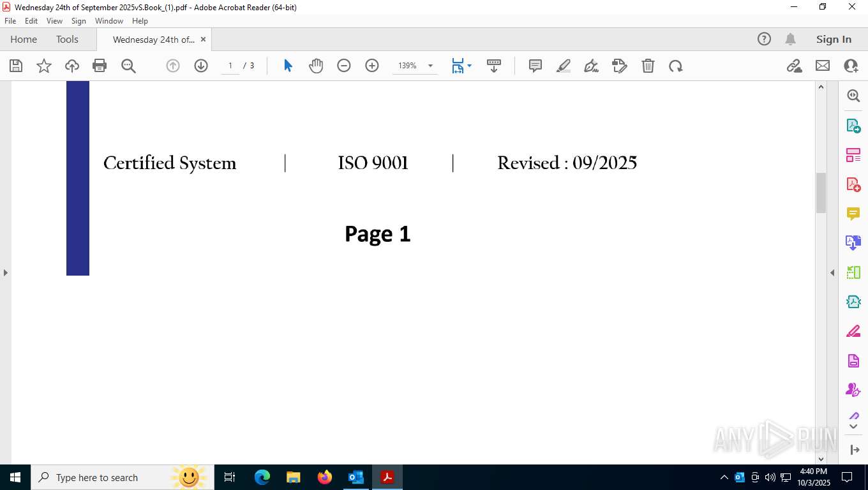Add a sticky note comment
This screenshot has width=868, height=490.
[535, 66]
